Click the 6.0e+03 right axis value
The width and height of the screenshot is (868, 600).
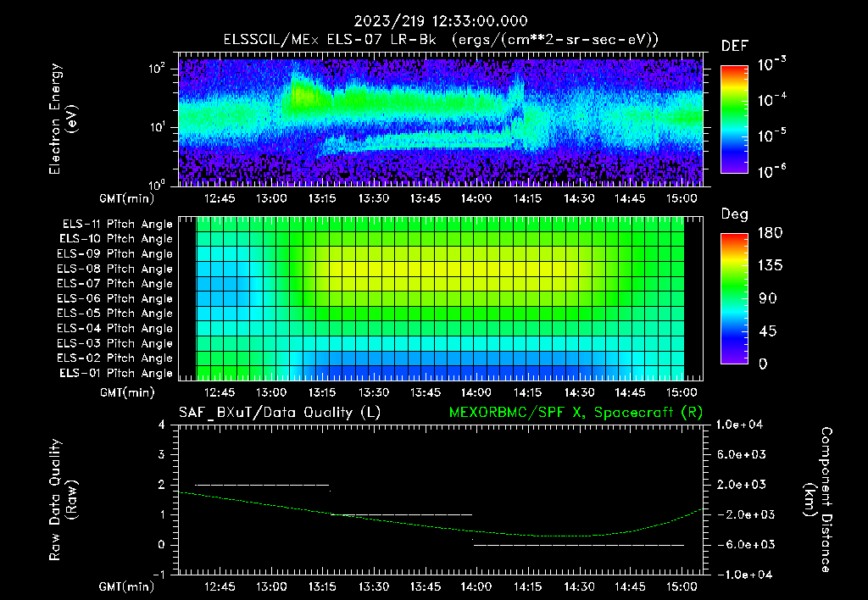[743, 455]
